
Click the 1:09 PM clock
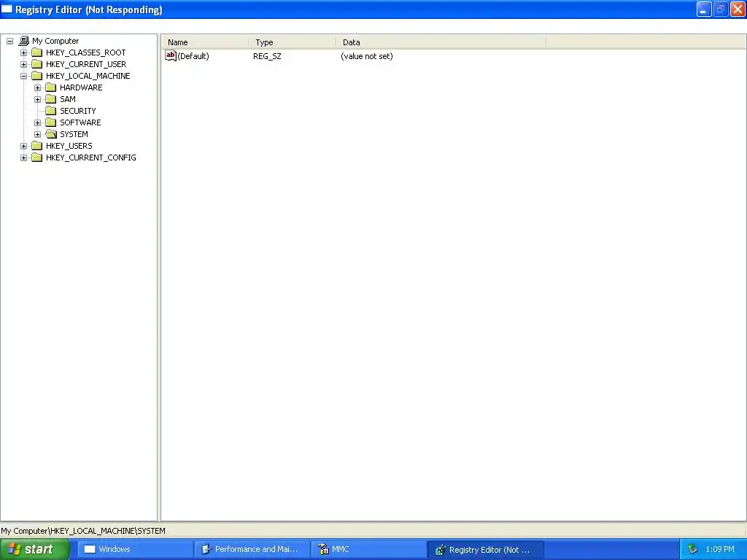click(720, 550)
